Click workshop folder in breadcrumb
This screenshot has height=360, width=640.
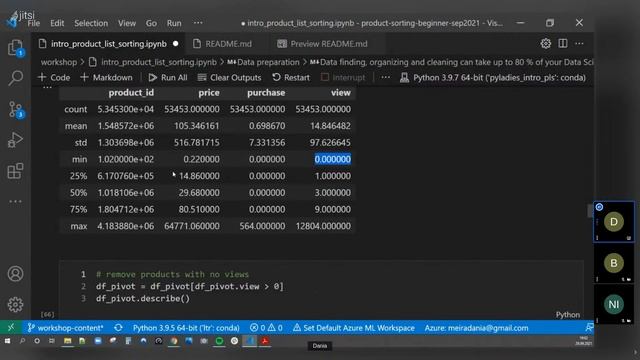[x=59, y=62]
